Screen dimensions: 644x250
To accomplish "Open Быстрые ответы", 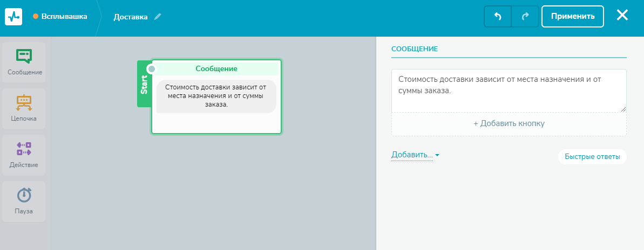I will click(x=592, y=157).
